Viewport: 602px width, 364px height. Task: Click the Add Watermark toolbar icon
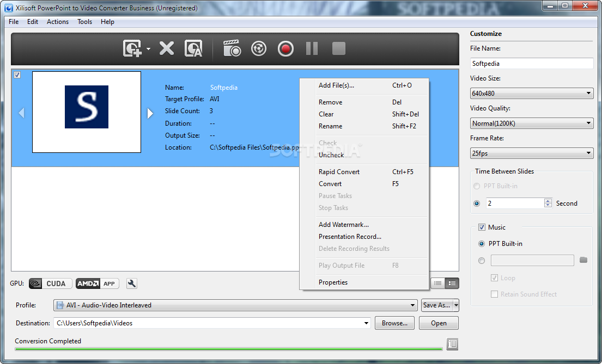coord(193,49)
